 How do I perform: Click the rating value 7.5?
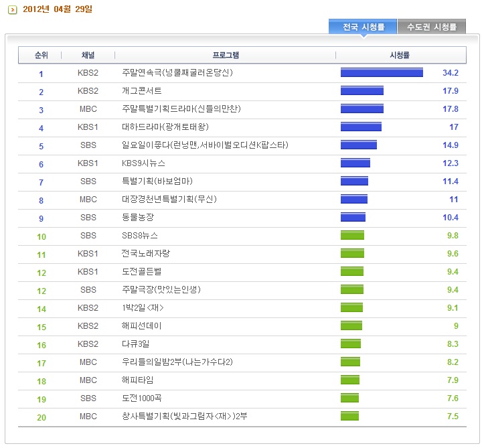click(453, 417)
